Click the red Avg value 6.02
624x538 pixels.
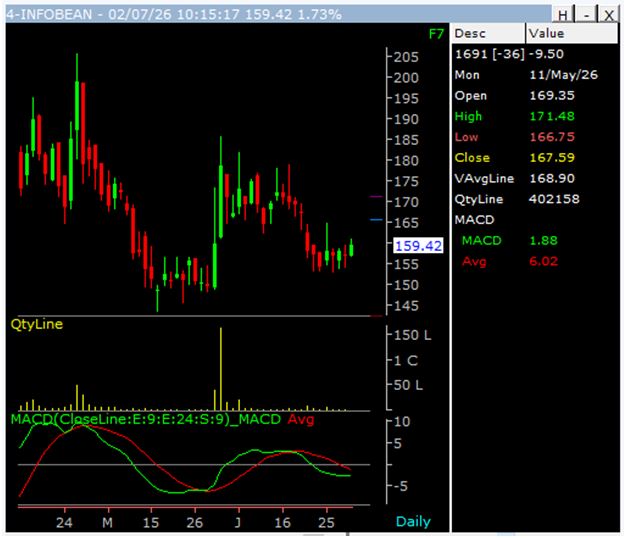pos(543,261)
